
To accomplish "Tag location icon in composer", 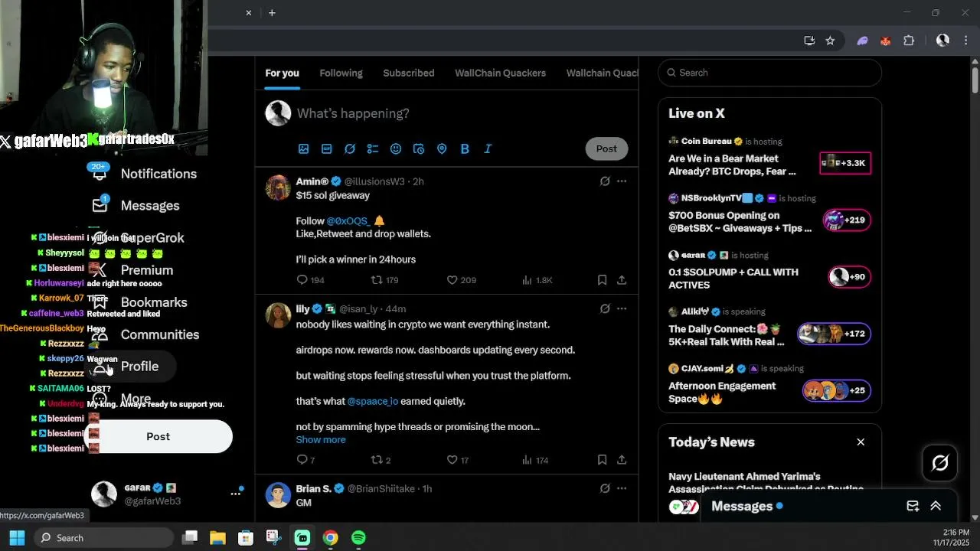I will (x=442, y=148).
